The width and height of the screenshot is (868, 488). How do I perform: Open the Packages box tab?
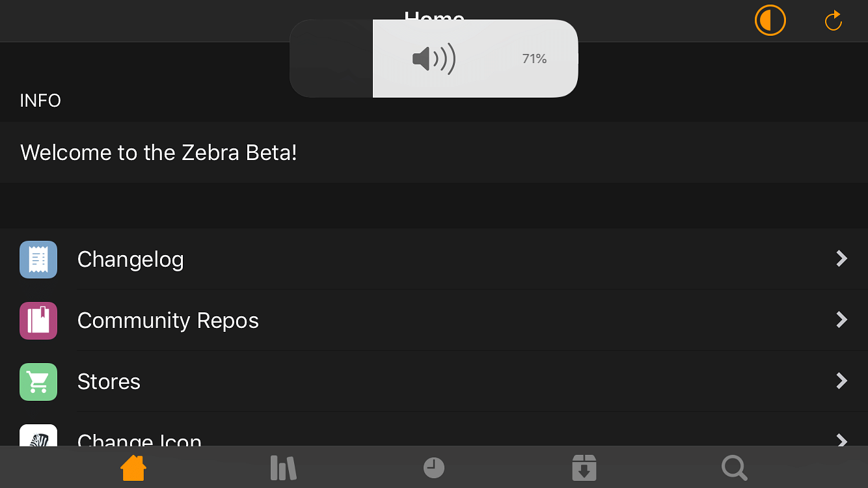(584, 468)
